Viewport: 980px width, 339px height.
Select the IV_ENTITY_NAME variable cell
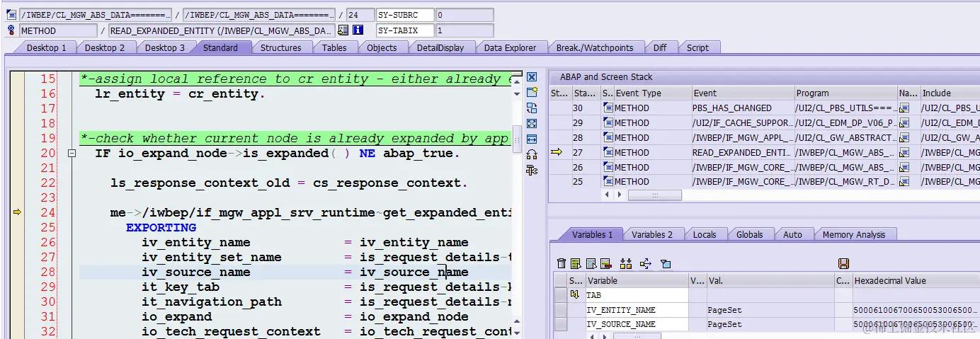click(637, 310)
